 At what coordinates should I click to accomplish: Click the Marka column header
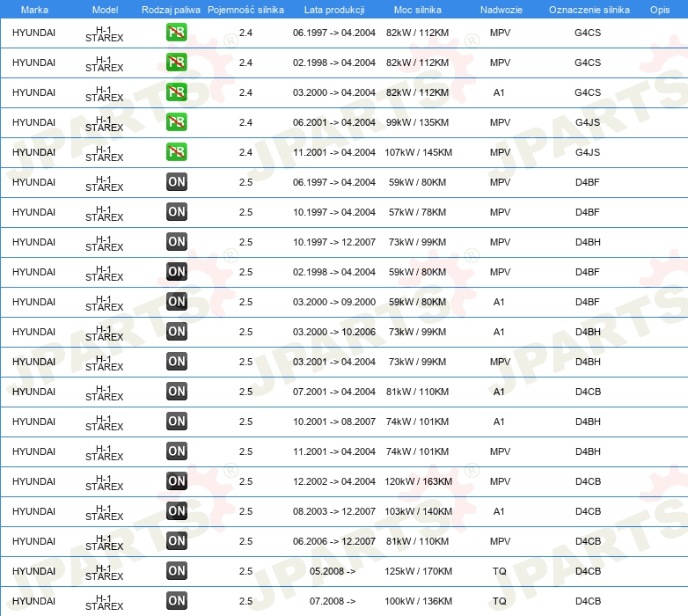[x=34, y=10]
